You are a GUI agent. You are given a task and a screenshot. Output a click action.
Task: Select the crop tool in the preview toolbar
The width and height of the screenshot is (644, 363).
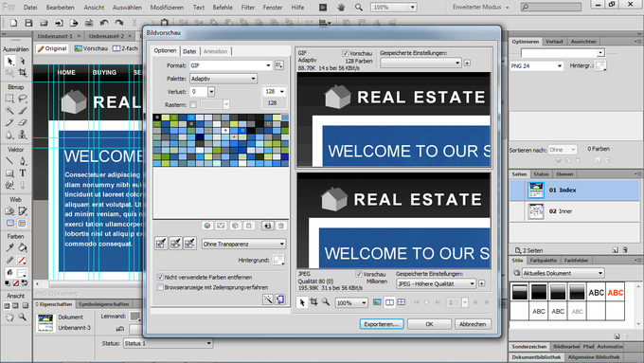[x=313, y=302]
